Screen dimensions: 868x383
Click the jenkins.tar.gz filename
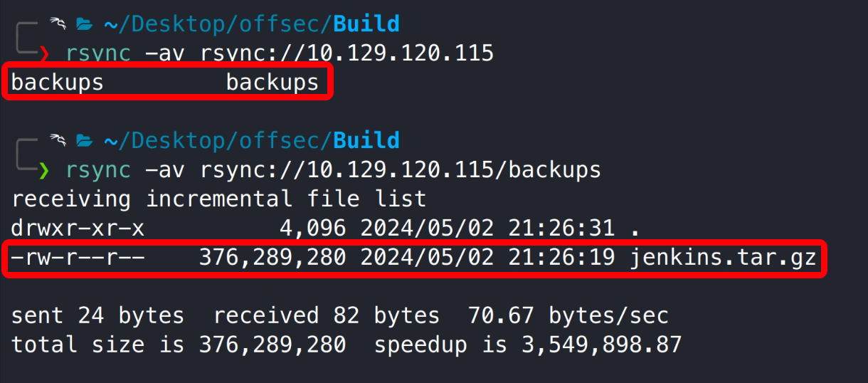click(x=723, y=257)
